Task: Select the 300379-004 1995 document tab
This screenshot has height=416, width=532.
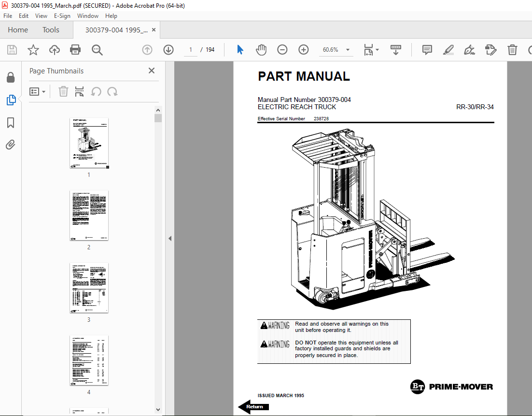Action: (x=116, y=30)
